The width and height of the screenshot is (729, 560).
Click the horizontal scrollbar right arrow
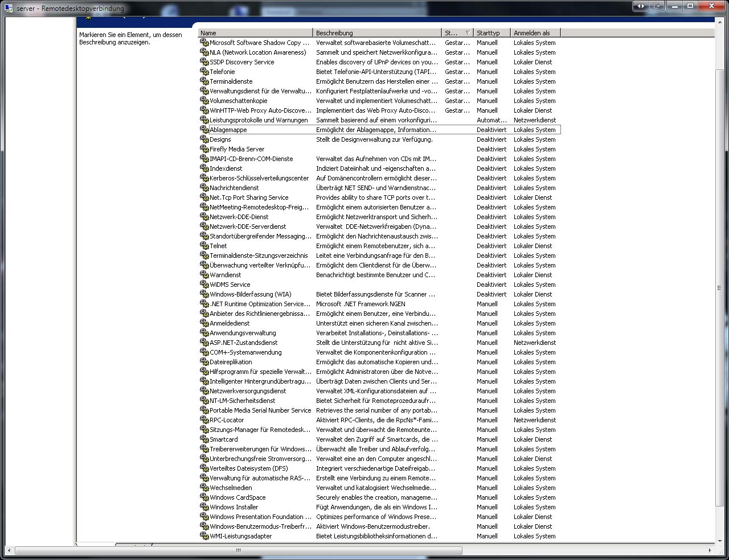[x=710, y=550]
